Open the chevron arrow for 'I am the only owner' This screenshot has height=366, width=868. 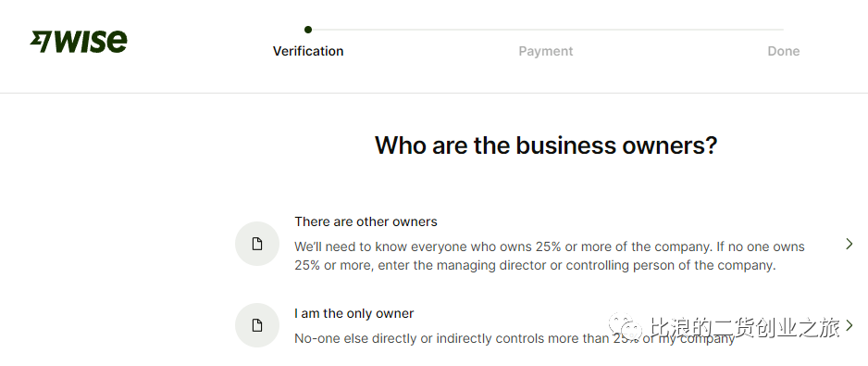pos(849,325)
